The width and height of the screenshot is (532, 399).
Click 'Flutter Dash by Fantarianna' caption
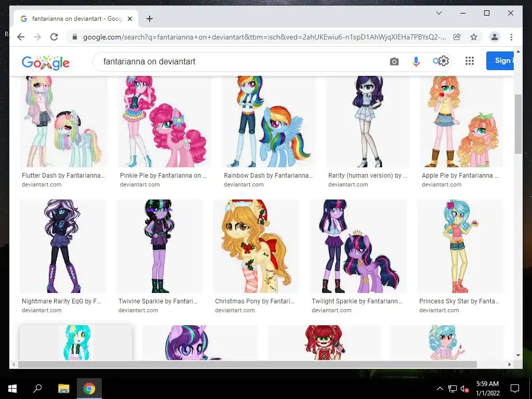pyautogui.click(x=63, y=176)
